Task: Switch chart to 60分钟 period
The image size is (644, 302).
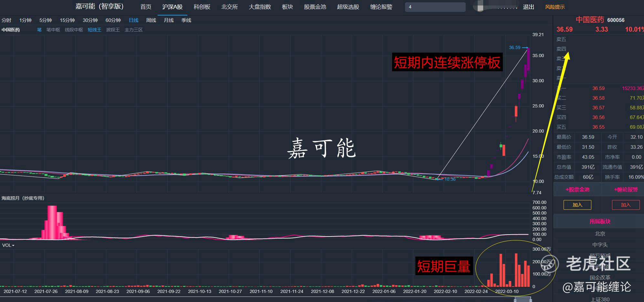Action: pyautogui.click(x=113, y=20)
